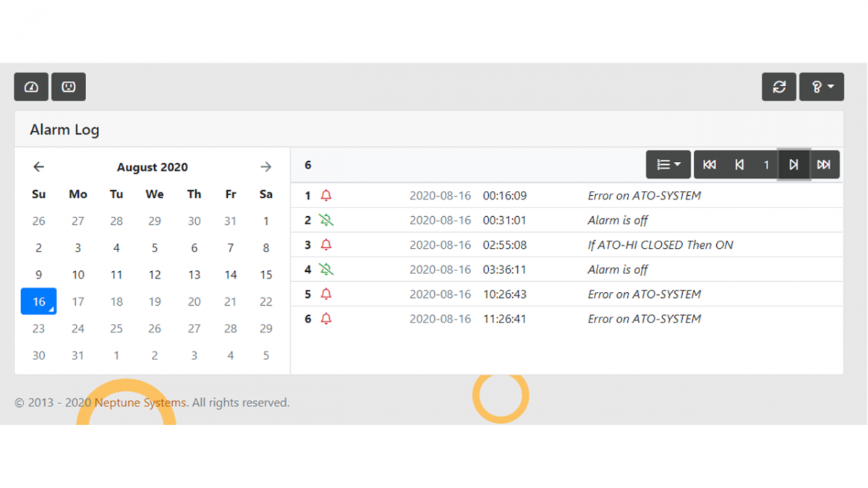Image resolution: width=868 pixels, height=488 pixels.
Task: Jump to first page of alarm log
Action: [x=710, y=165]
